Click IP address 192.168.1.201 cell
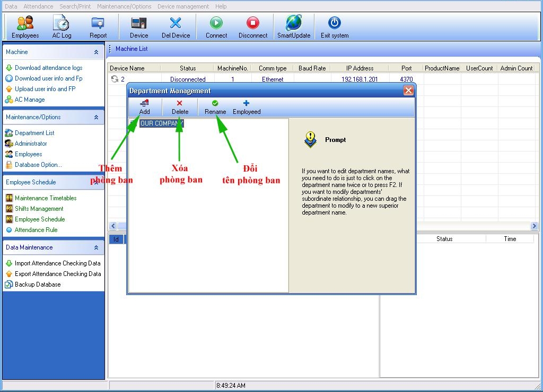The width and height of the screenshot is (543, 392). (x=360, y=79)
